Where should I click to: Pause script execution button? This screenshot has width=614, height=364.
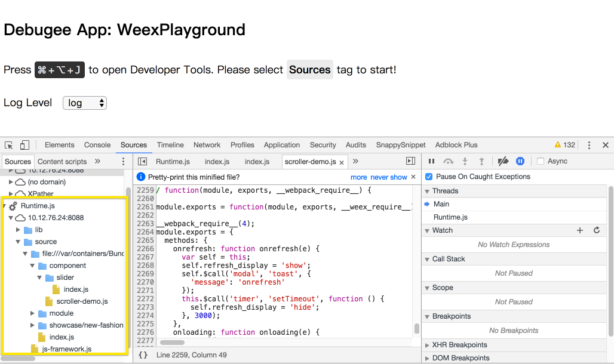pyautogui.click(x=431, y=161)
